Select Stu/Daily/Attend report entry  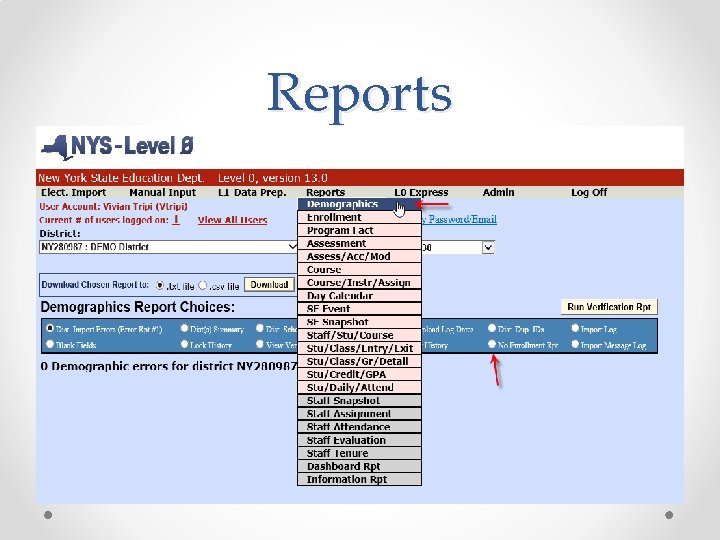coord(359,387)
